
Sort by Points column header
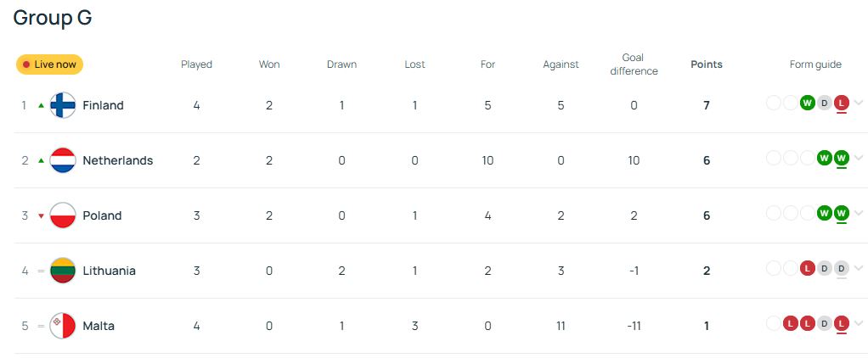707,64
